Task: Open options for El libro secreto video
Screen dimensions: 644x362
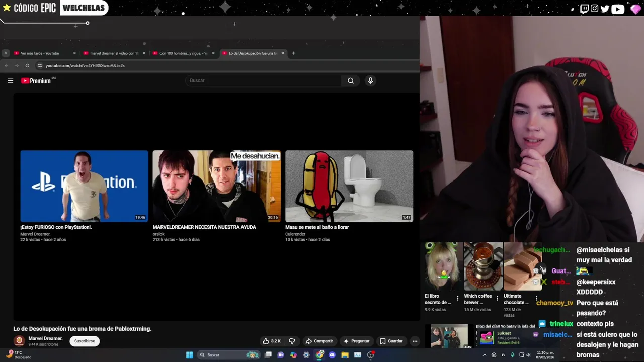Action: point(457,299)
